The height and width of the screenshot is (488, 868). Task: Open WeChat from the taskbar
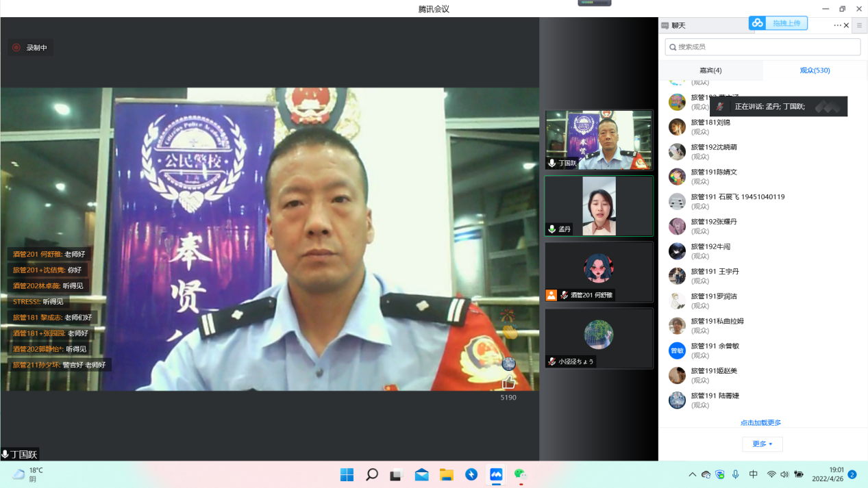(520, 473)
